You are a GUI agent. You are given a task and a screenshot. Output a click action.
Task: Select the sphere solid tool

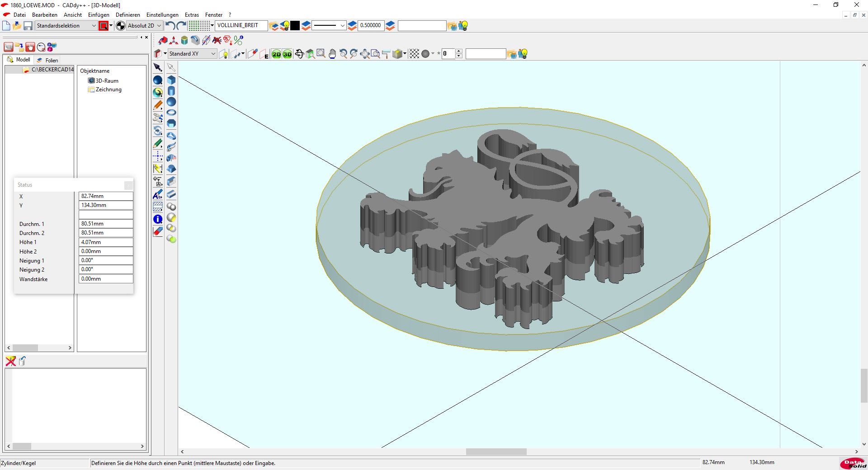coord(171,102)
